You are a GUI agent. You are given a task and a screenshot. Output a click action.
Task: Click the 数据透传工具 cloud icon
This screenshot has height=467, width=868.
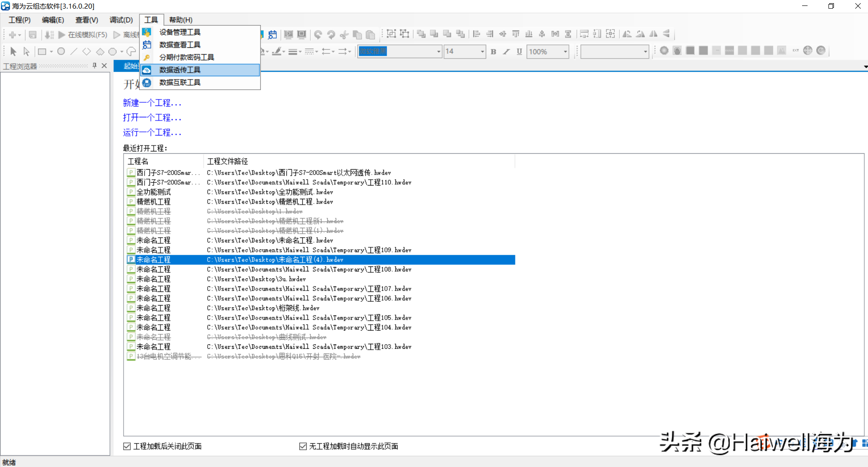pyautogui.click(x=147, y=70)
